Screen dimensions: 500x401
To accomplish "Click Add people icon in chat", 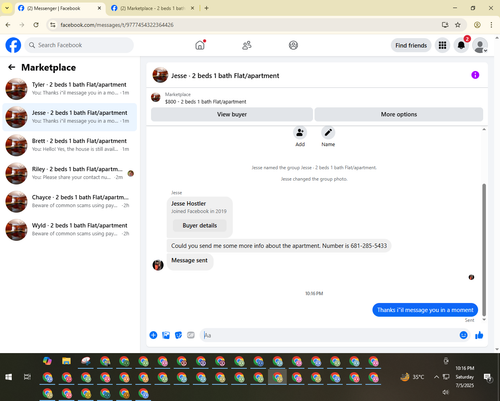I will tap(300, 133).
